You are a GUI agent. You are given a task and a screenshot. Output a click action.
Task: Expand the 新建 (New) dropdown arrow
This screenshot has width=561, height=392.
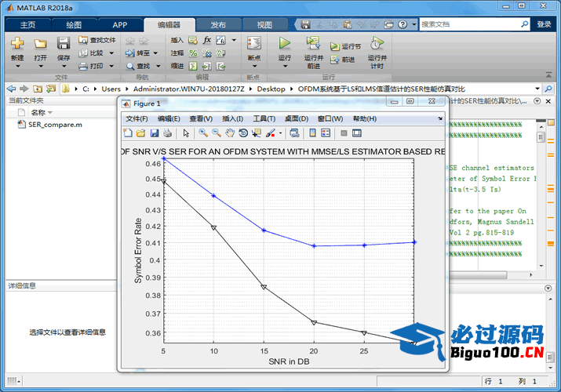[17, 67]
